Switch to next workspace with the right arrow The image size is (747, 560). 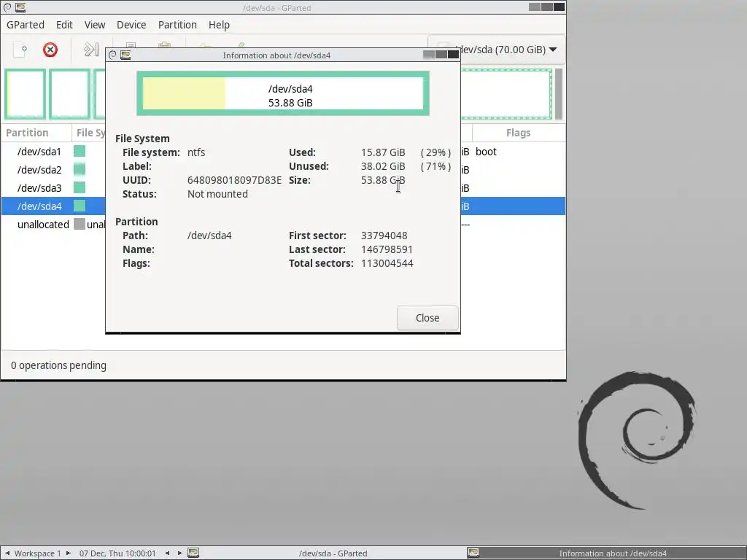click(68, 553)
